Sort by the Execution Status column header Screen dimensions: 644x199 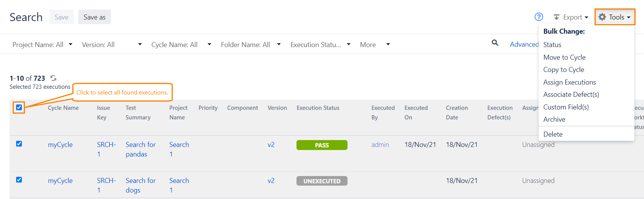click(318, 108)
